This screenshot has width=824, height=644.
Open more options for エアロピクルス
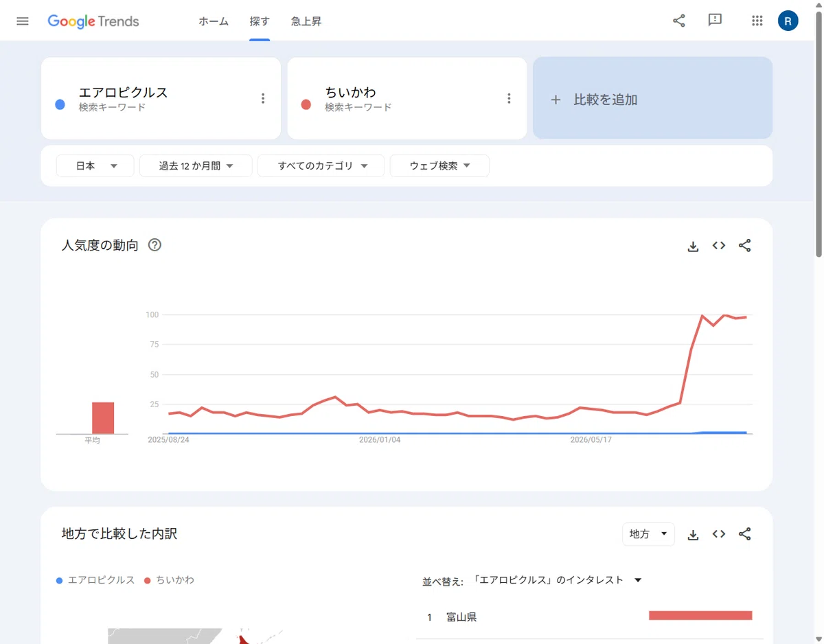pyautogui.click(x=262, y=99)
